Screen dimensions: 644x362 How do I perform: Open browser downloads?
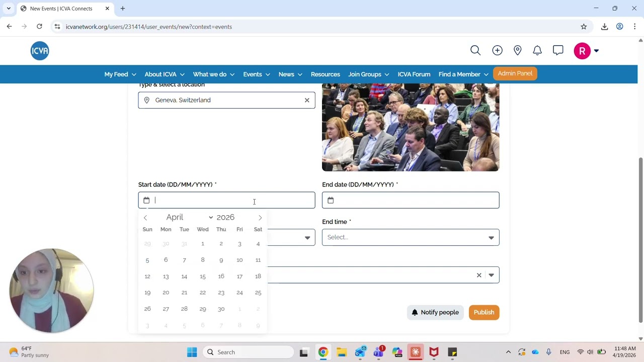pyautogui.click(x=604, y=27)
